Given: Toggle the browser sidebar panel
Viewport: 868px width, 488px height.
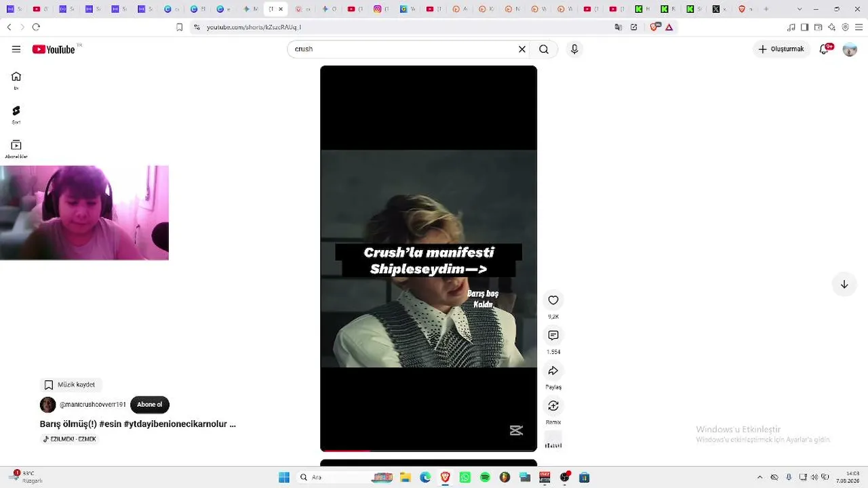Looking at the screenshot, I should point(805,27).
